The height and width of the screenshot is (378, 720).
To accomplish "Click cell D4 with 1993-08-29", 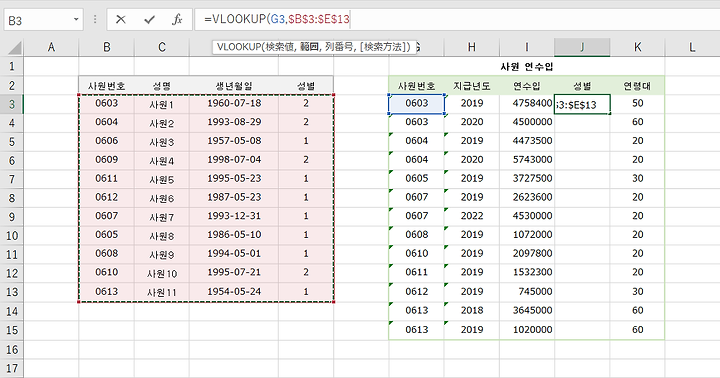I will tap(234, 123).
